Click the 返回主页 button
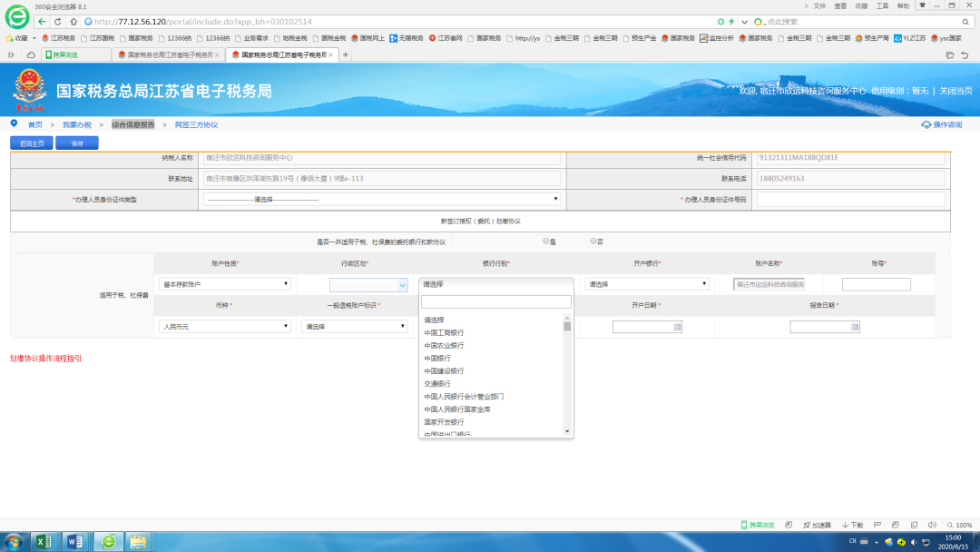The image size is (980, 552). tap(31, 143)
